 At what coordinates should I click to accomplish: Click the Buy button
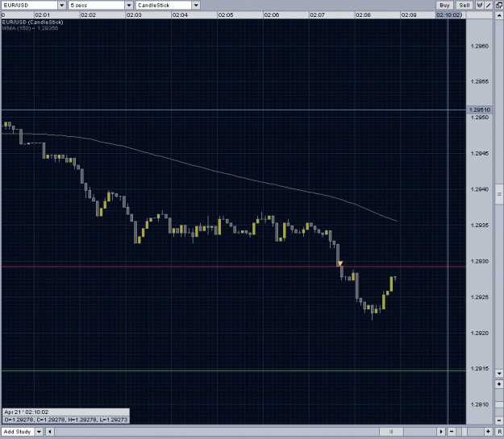(444, 5)
